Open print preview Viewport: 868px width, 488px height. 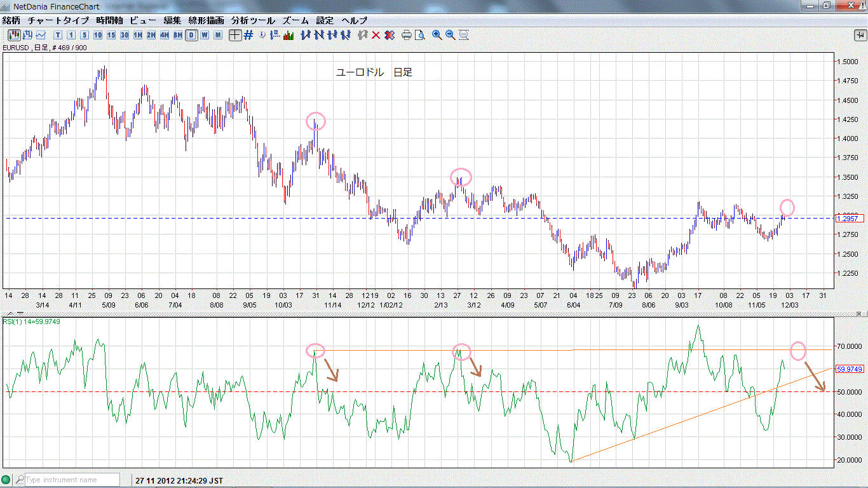419,35
